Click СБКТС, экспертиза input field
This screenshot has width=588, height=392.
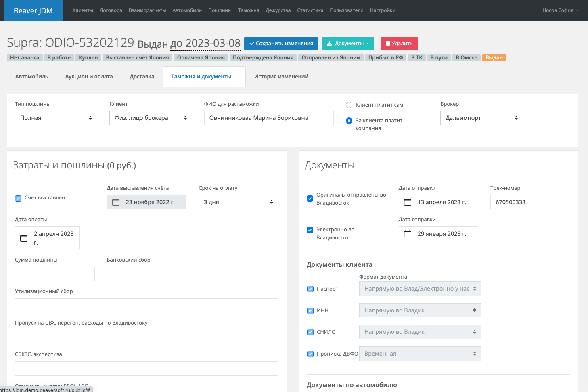pyautogui.click(x=146, y=369)
